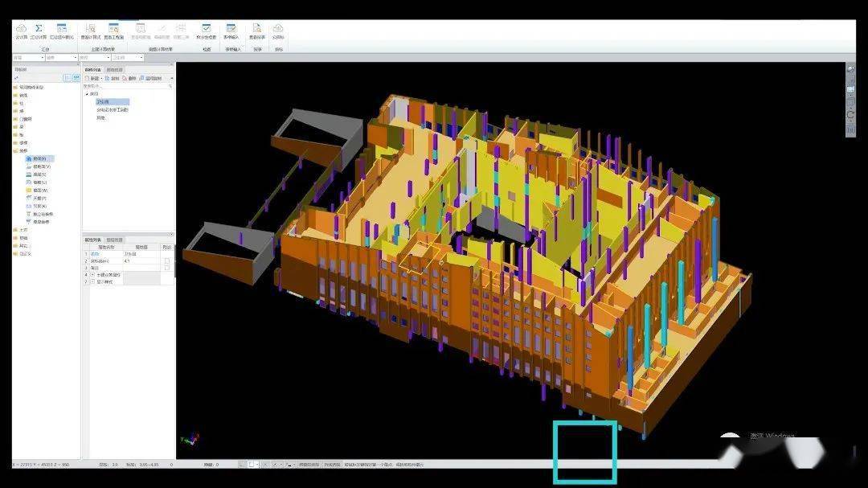Collapse the 装修 folder in the navigation tree
The image size is (868, 488).
[15, 150]
